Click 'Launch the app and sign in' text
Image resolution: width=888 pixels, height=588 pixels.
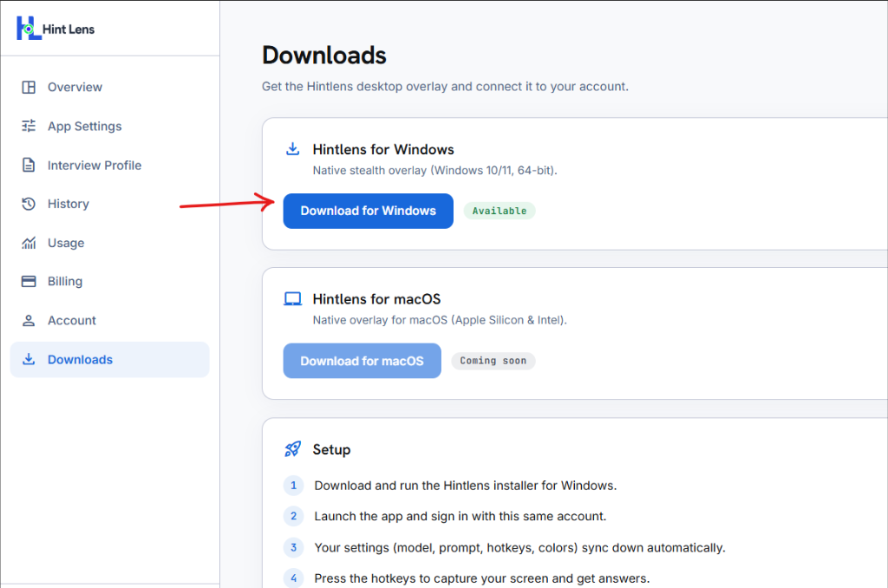coord(460,516)
